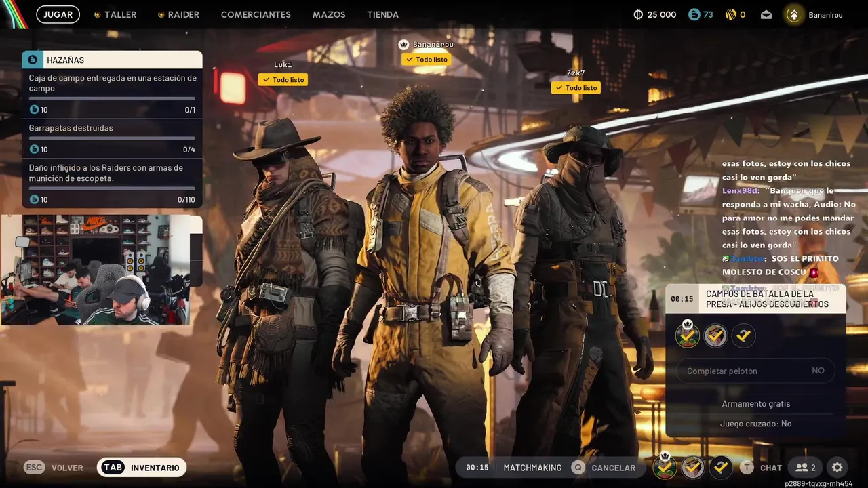The width and height of the screenshot is (868, 488).
Task: Click the bottom bar third squad check icon
Action: point(721,467)
